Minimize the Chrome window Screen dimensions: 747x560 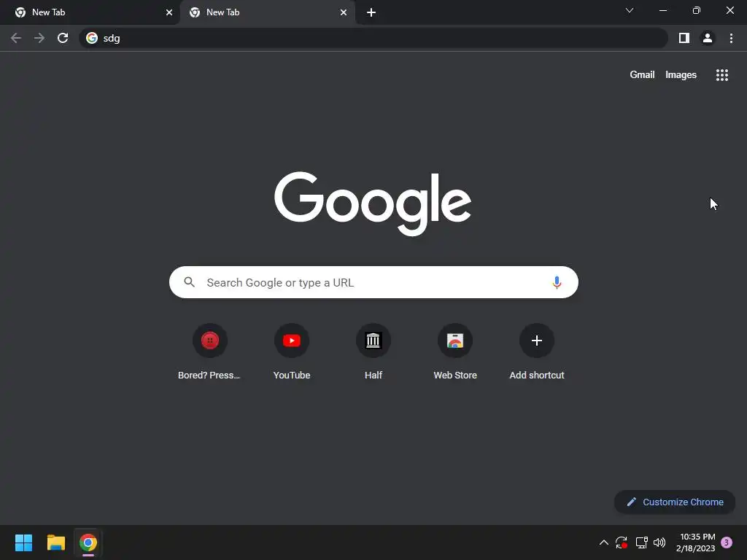click(663, 10)
